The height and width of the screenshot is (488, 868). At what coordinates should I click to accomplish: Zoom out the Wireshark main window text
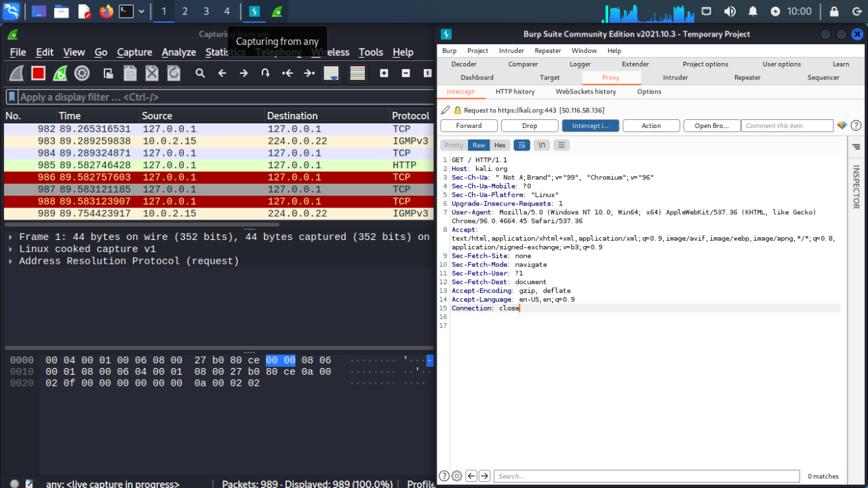[x=406, y=73]
